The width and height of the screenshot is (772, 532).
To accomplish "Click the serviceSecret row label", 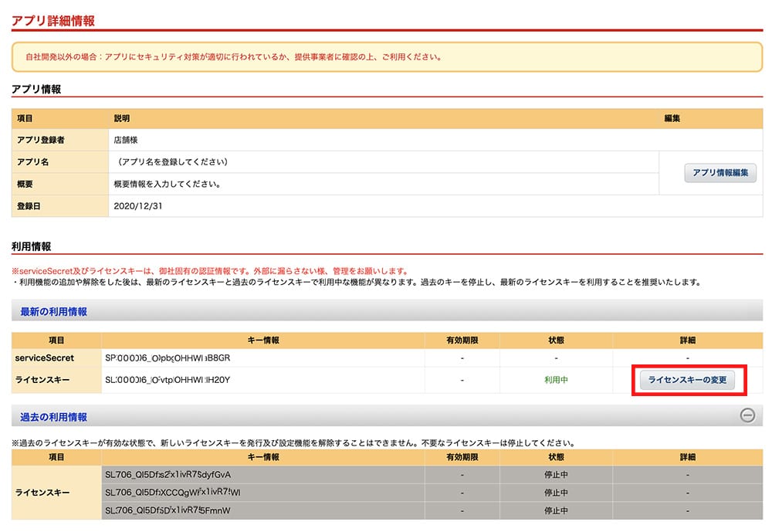I will tap(45, 358).
